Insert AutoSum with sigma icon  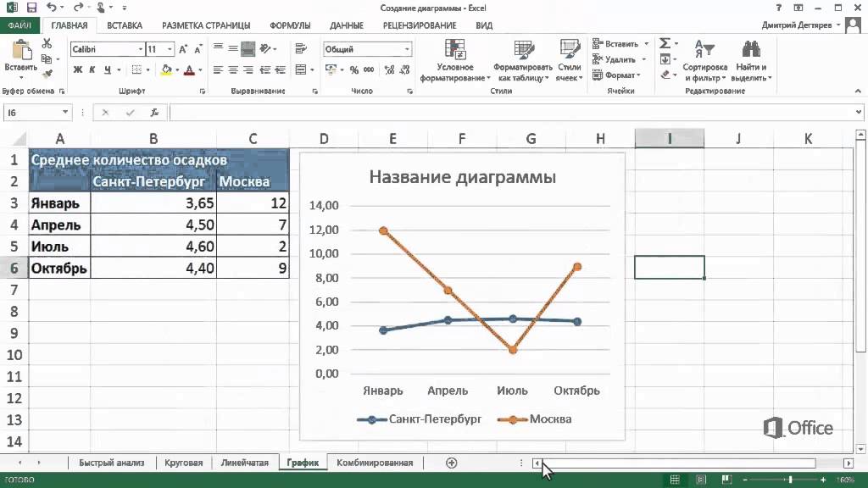point(665,43)
